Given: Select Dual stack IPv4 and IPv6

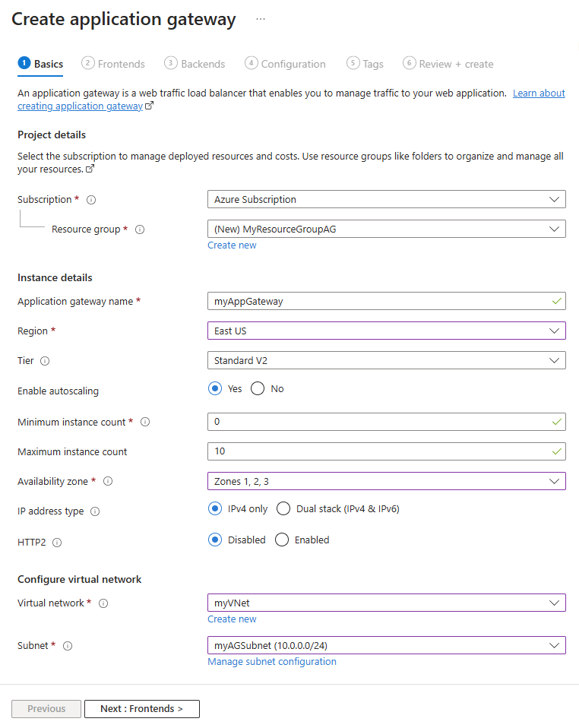Looking at the screenshot, I should tap(283, 508).
